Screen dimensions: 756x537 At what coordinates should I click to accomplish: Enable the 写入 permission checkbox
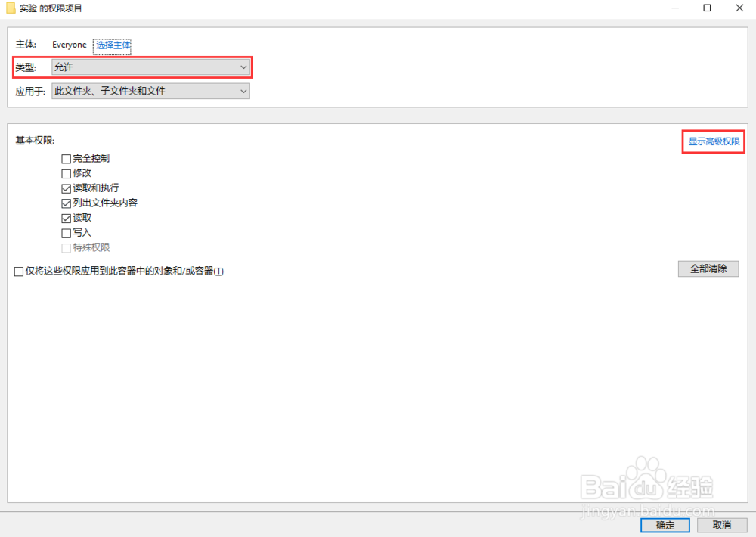tap(66, 234)
